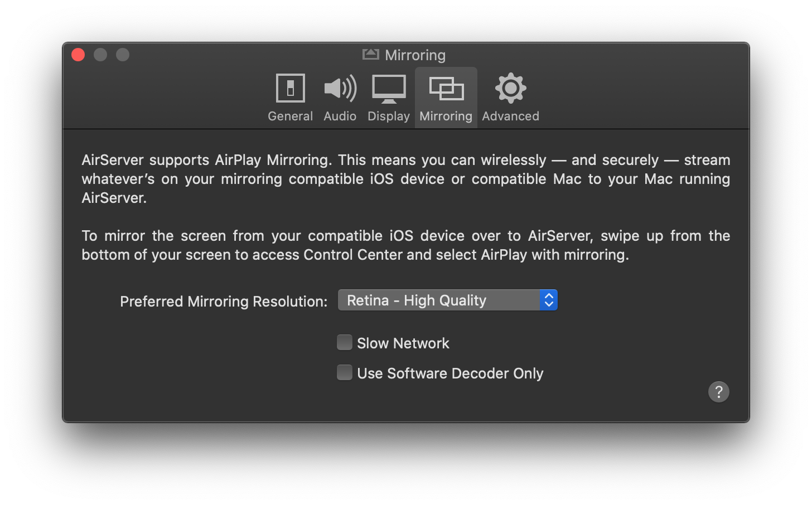
Task: Select the Audio speaker icon
Action: pyautogui.click(x=340, y=88)
